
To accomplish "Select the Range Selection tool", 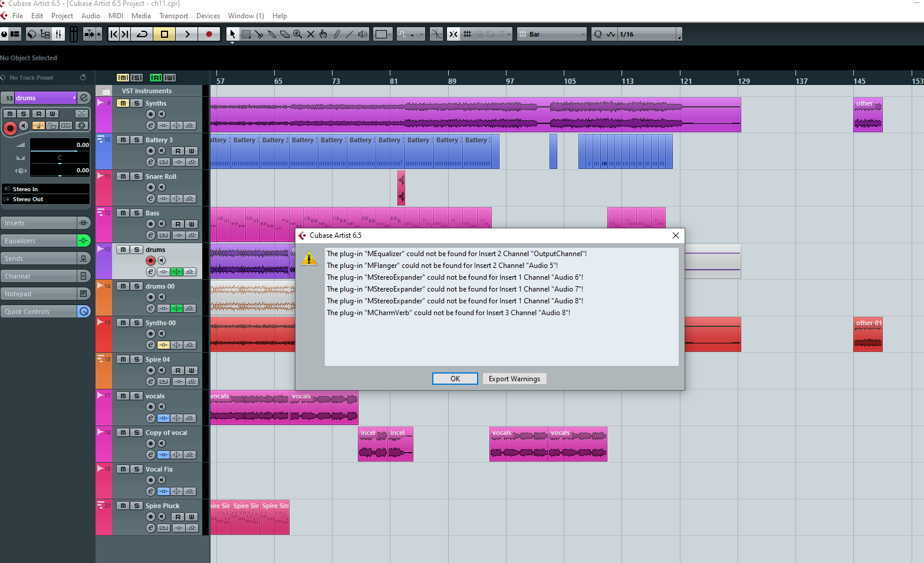I will [246, 34].
